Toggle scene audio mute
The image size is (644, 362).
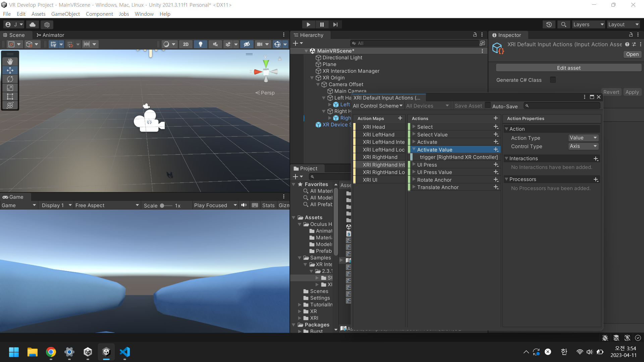pyautogui.click(x=215, y=44)
